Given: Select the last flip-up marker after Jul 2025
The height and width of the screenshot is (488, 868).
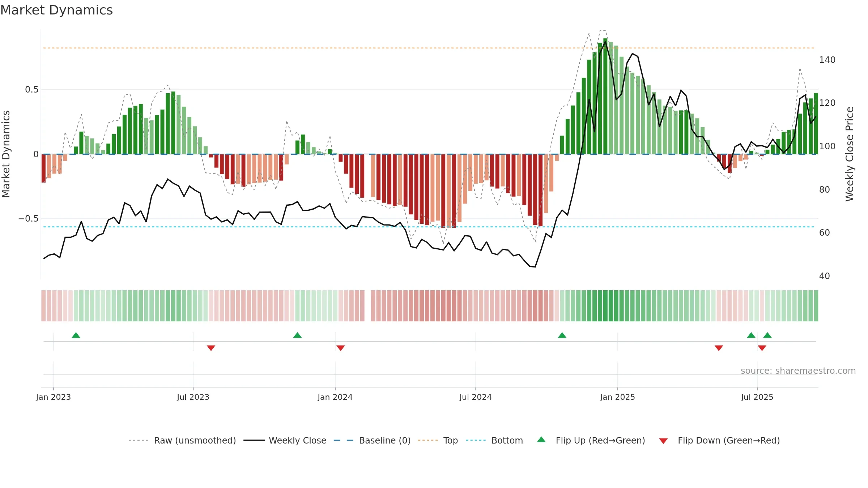Looking at the screenshot, I should point(767,335).
